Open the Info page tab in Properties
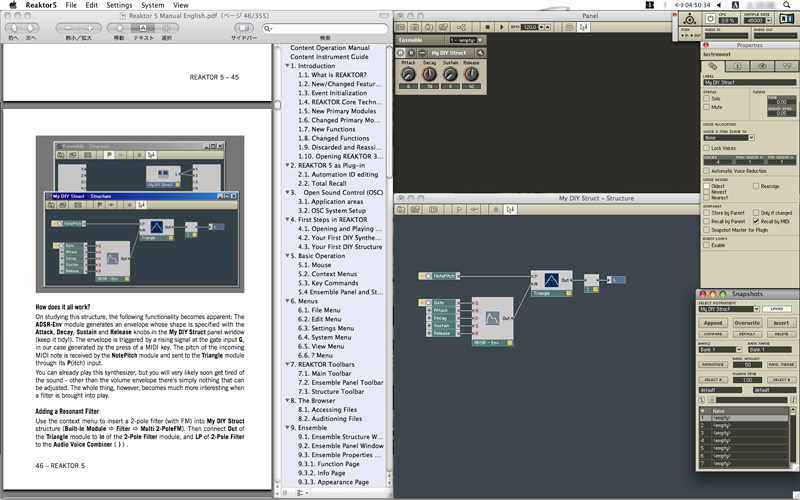Image resolution: width=800 pixels, height=500 pixels. [x=737, y=66]
